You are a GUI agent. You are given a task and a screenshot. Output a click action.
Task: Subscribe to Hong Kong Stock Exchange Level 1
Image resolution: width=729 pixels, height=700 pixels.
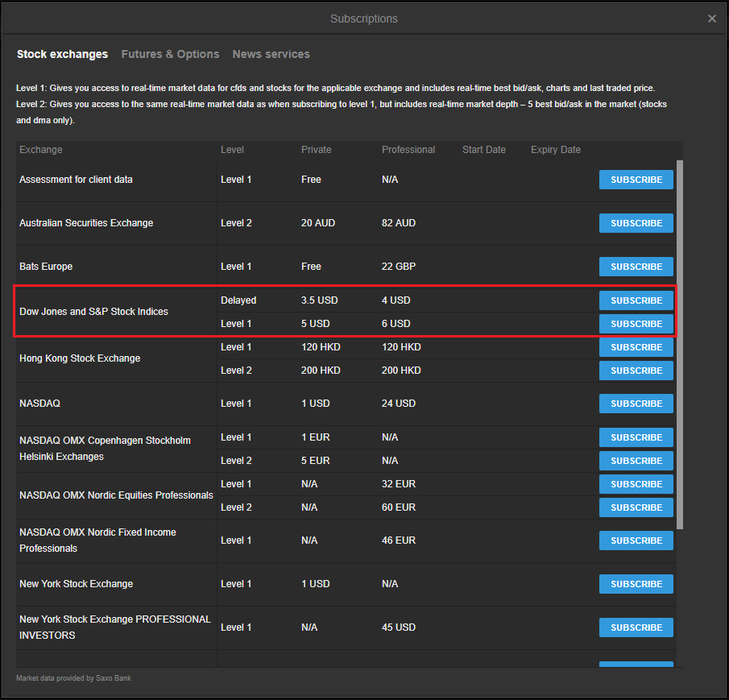(636, 347)
